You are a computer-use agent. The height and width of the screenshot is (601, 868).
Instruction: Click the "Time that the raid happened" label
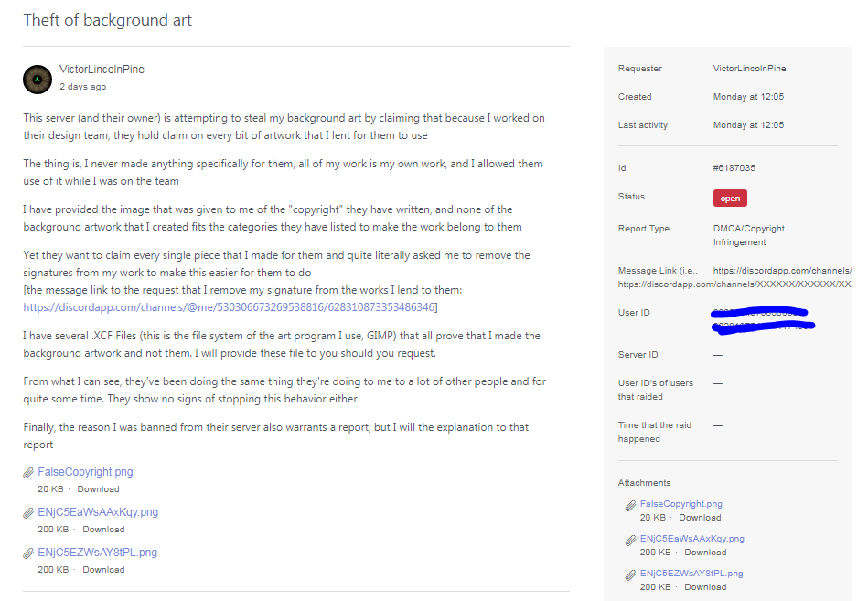tap(655, 432)
